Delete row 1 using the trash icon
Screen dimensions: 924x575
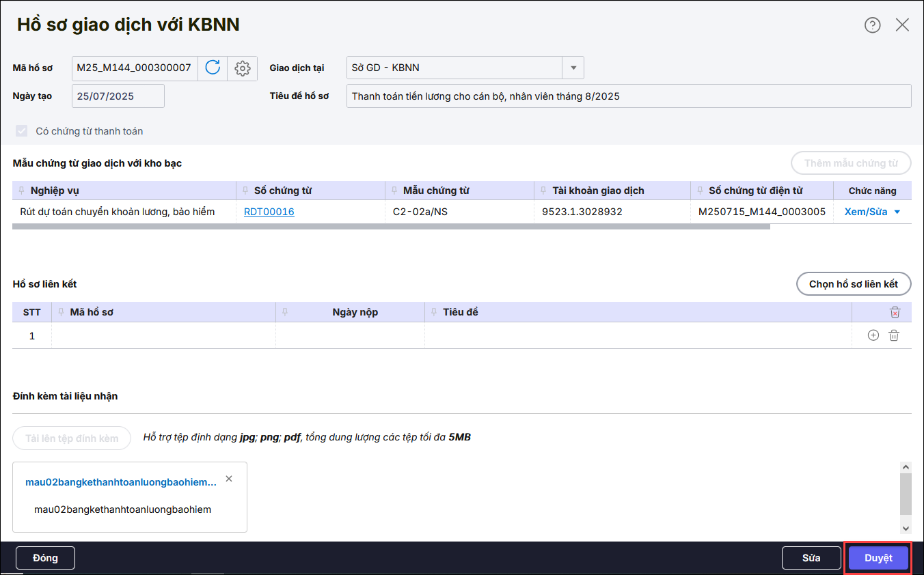click(x=893, y=335)
